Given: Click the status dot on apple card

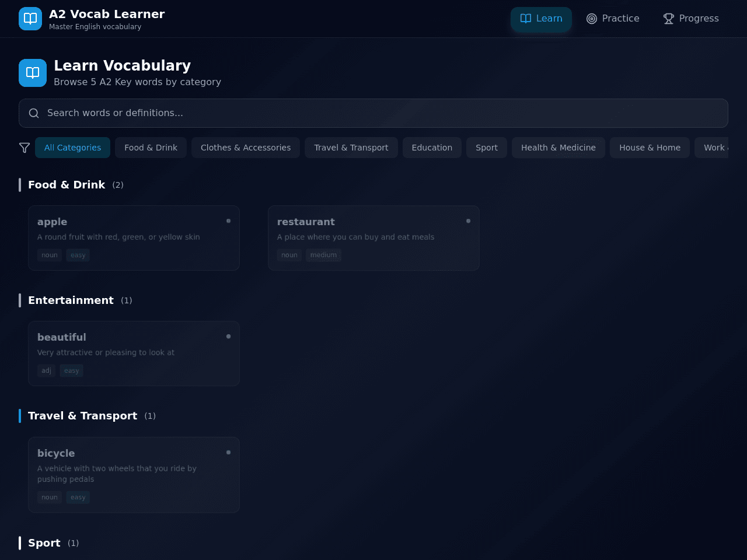Looking at the screenshot, I should (x=228, y=220).
